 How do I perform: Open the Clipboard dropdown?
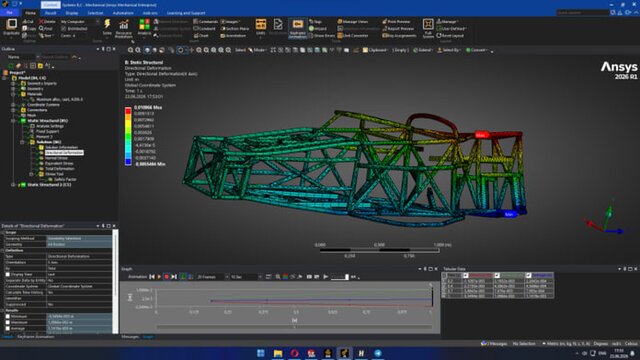point(375,50)
